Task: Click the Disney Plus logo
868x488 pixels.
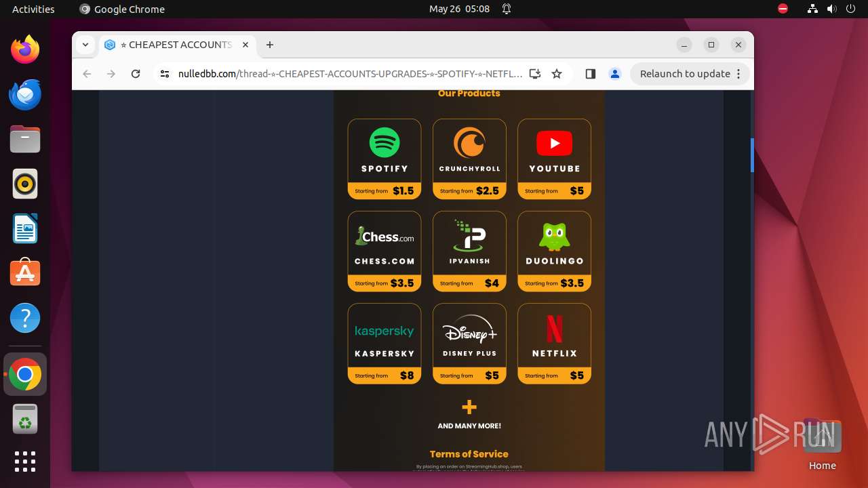Action: [469, 328]
